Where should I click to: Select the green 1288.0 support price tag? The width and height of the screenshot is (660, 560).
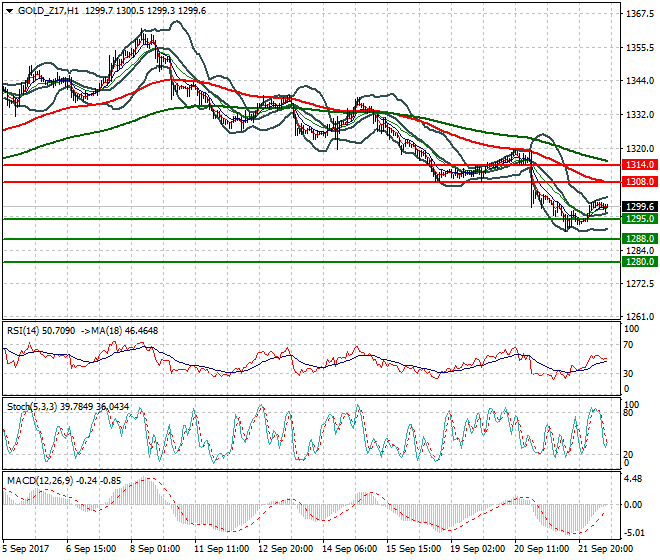pos(638,239)
